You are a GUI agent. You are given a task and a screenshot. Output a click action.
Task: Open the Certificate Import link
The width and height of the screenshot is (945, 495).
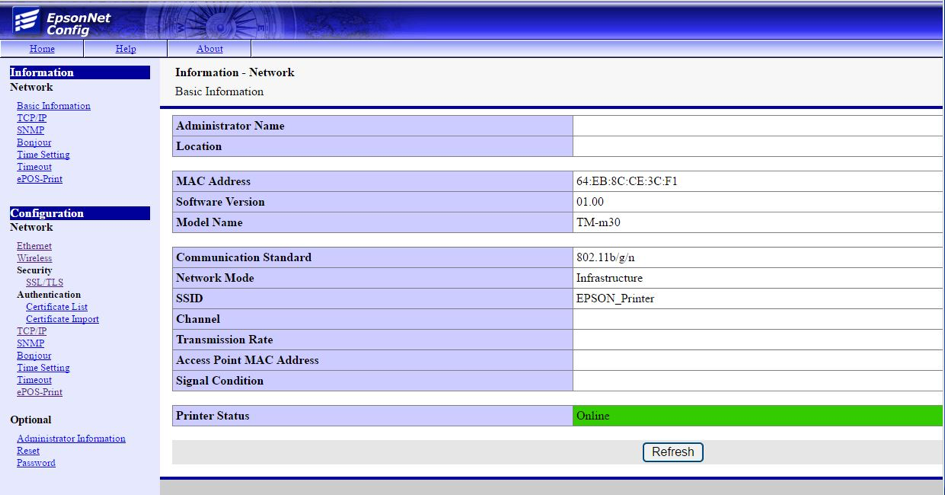[62, 319]
